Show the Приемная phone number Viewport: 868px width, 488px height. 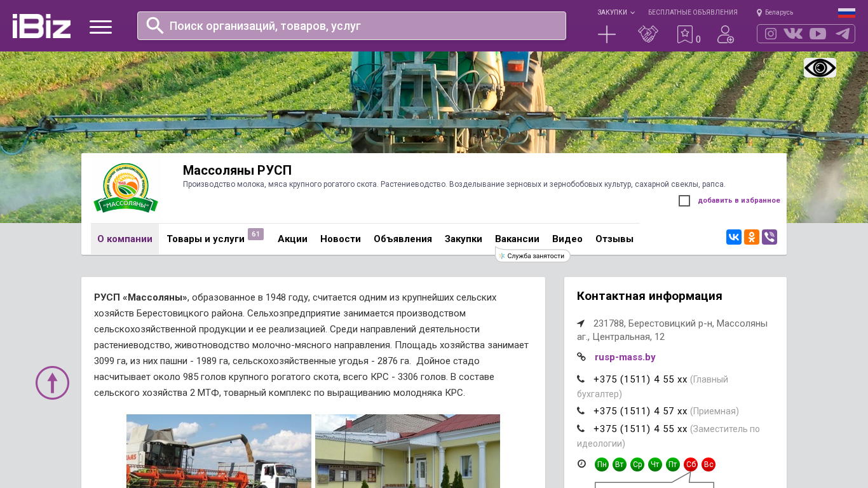pos(641,411)
